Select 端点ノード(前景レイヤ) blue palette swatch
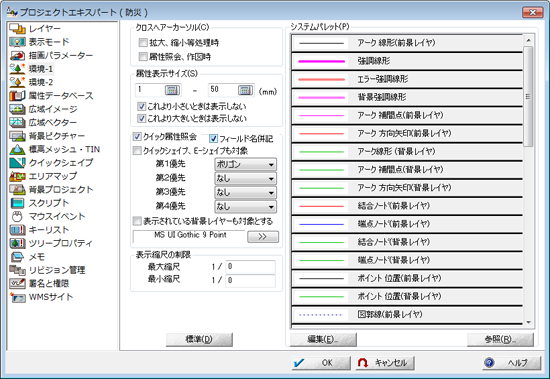 point(321,224)
